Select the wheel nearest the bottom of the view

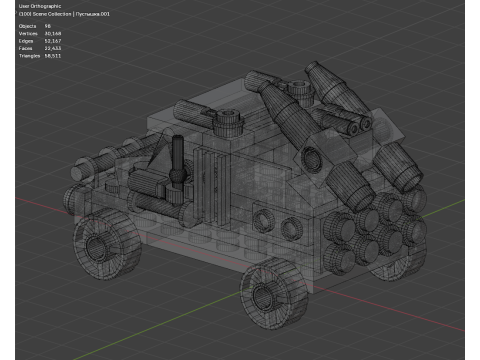point(274,294)
